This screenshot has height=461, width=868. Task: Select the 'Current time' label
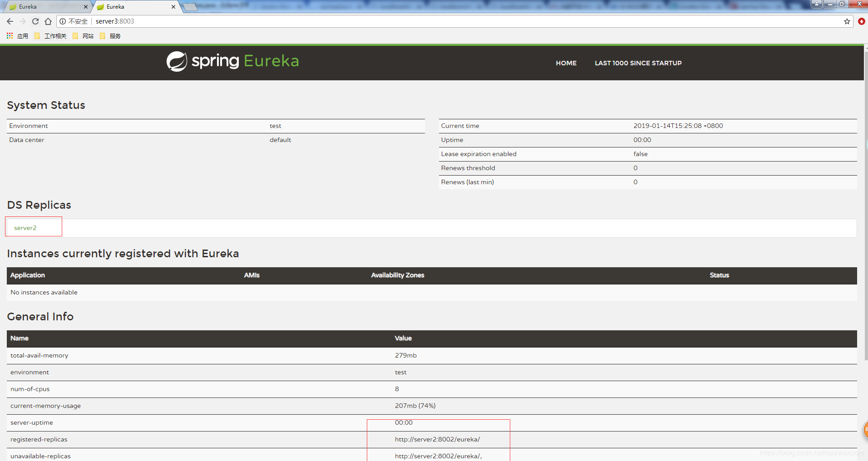click(460, 126)
